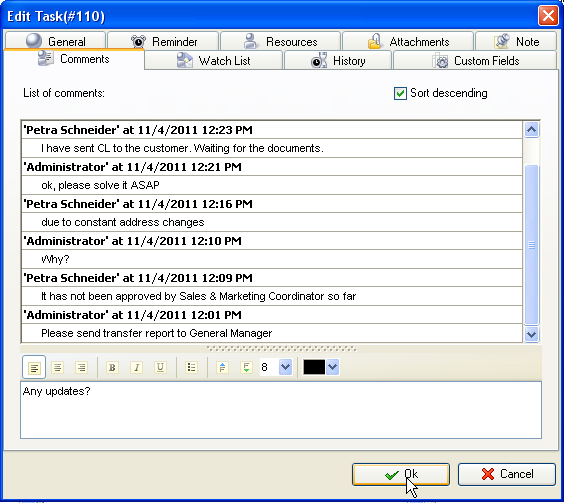Open the Attachments tab
Viewport: 564px width, 503px height.
[x=408, y=41]
